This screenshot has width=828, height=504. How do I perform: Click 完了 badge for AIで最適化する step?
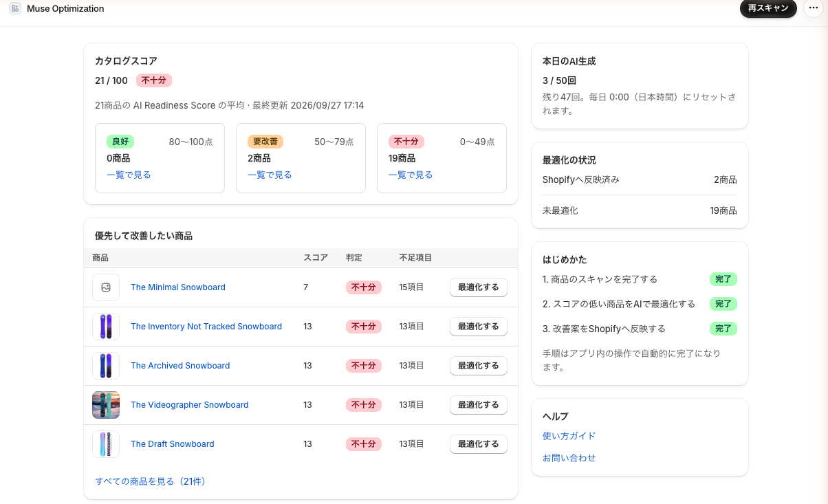[723, 304]
